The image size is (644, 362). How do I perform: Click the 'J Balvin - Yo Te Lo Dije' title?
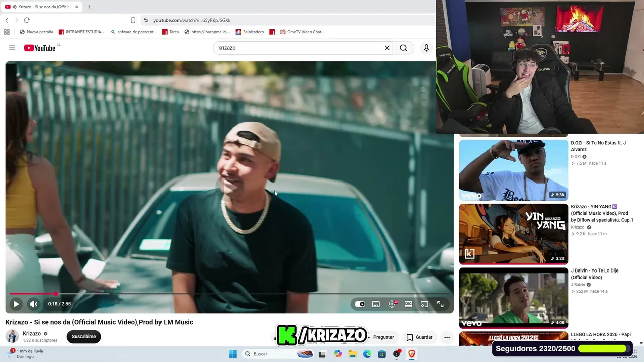tap(595, 274)
